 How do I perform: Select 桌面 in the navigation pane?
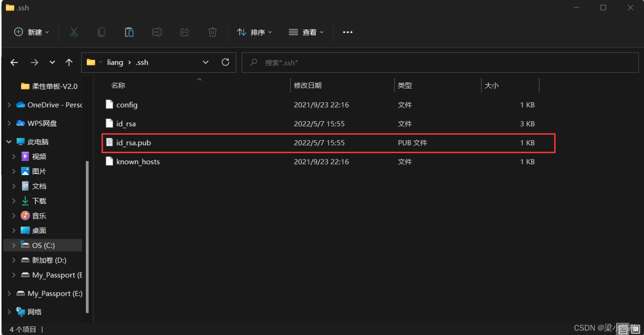pyautogui.click(x=33, y=230)
